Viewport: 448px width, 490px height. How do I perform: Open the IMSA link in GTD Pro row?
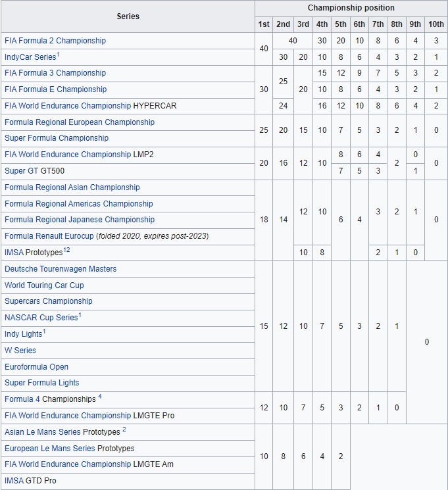(14, 481)
